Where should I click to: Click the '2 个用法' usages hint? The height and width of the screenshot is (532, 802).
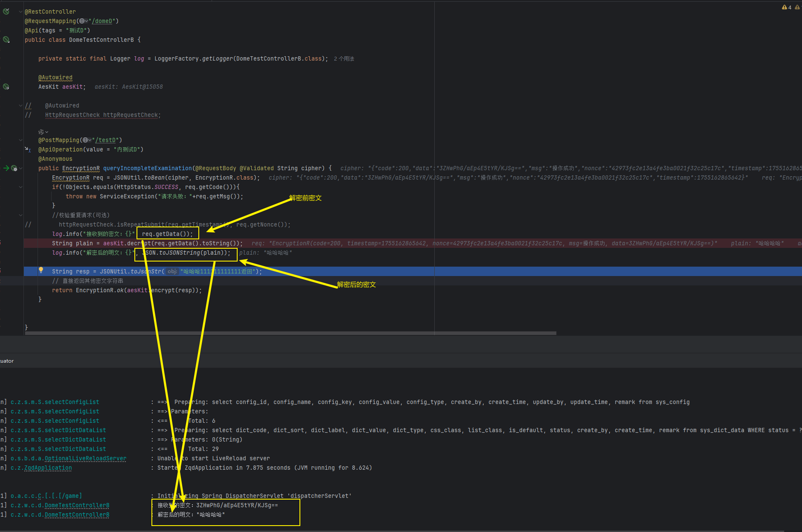click(344, 59)
